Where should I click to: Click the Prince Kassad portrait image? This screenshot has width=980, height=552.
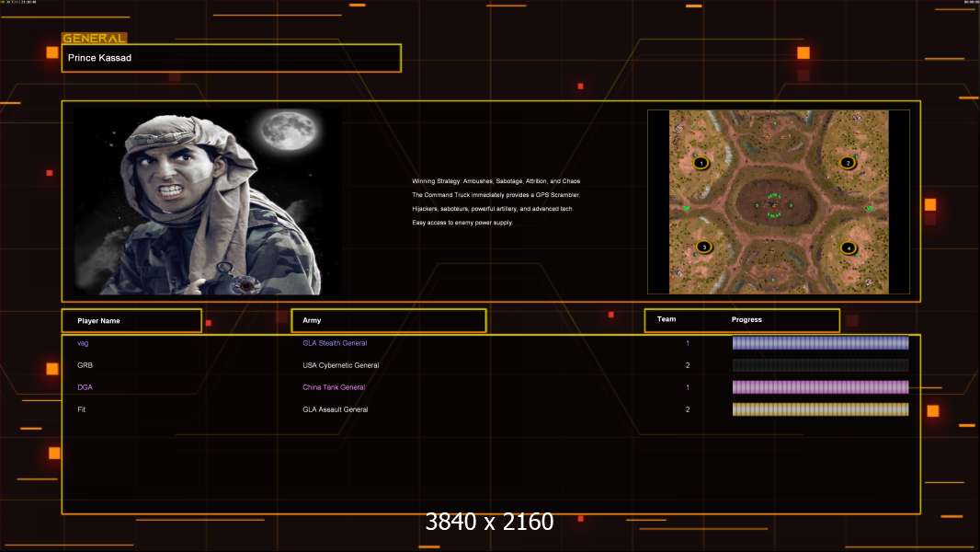click(208, 201)
